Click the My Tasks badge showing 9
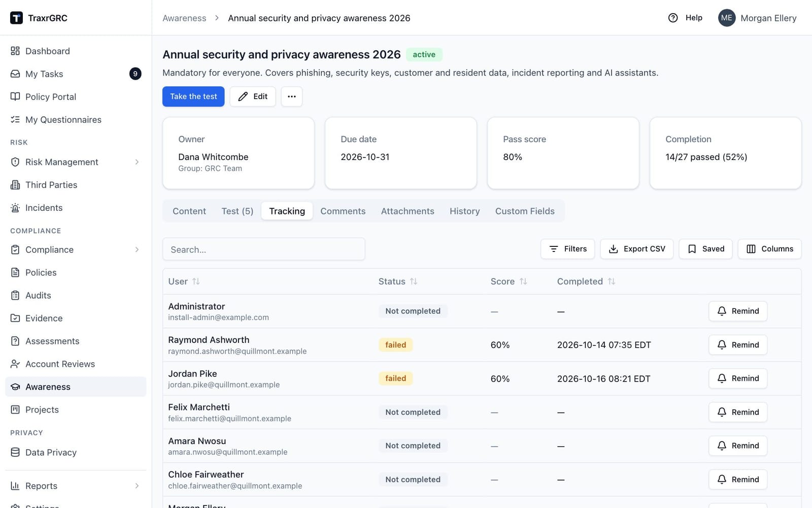 pos(135,74)
